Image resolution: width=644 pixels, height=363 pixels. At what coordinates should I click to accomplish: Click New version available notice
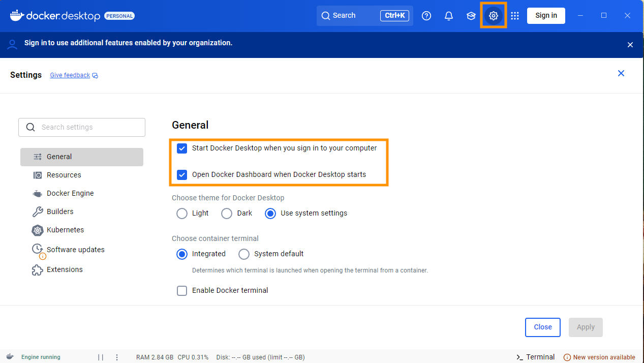point(599,357)
